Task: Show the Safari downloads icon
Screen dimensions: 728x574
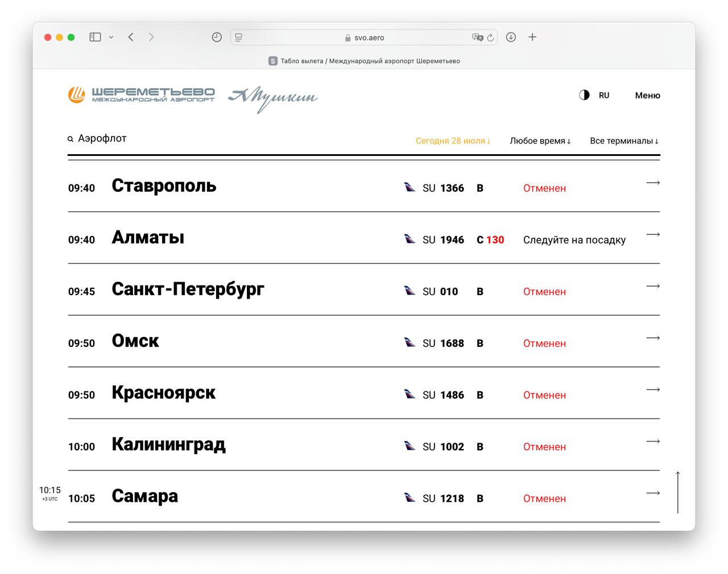Action: click(511, 37)
